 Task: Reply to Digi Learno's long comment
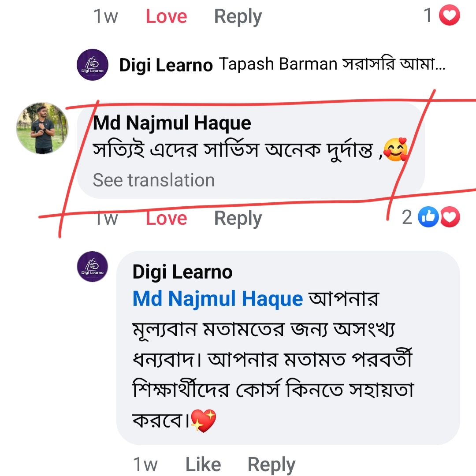pyautogui.click(x=271, y=465)
